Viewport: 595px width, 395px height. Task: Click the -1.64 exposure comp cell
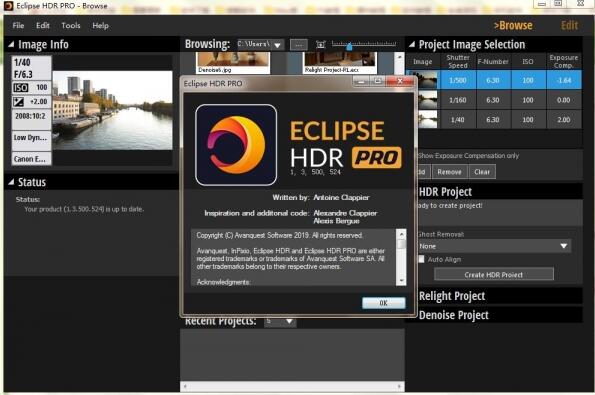point(564,80)
